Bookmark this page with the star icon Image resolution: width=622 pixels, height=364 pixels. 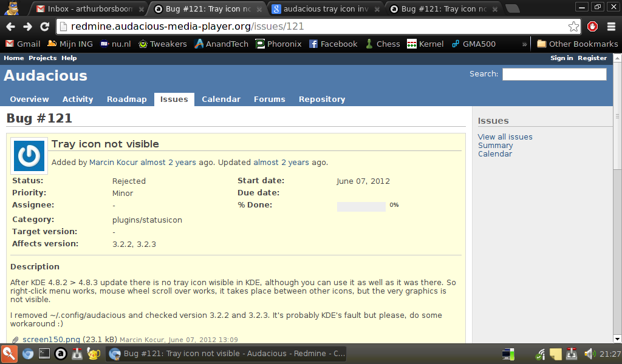click(x=573, y=27)
